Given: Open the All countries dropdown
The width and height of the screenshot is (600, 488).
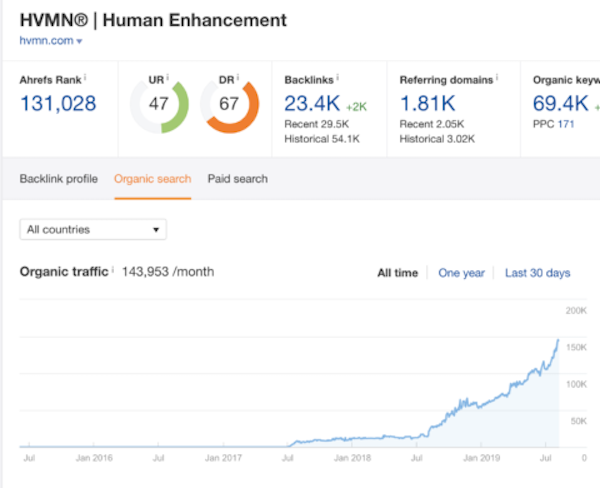Looking at the screenshot, I should pos(93,229).
